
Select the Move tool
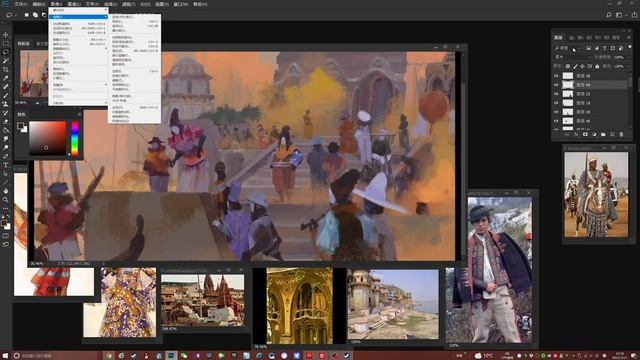point(6,35)
